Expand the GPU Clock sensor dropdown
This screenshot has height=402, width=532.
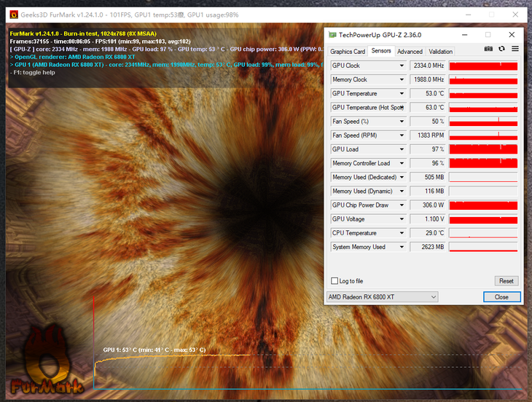tap(402, 66)
